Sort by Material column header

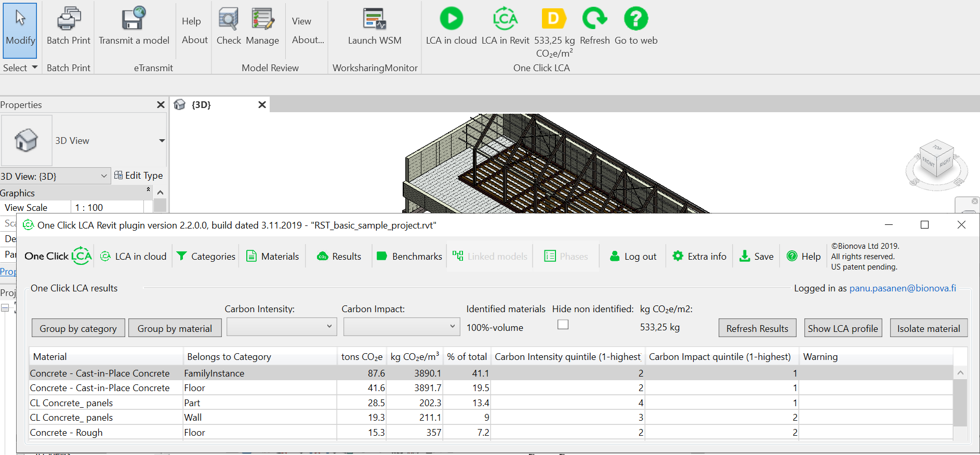pyautogui.click(x=106, y=357)
